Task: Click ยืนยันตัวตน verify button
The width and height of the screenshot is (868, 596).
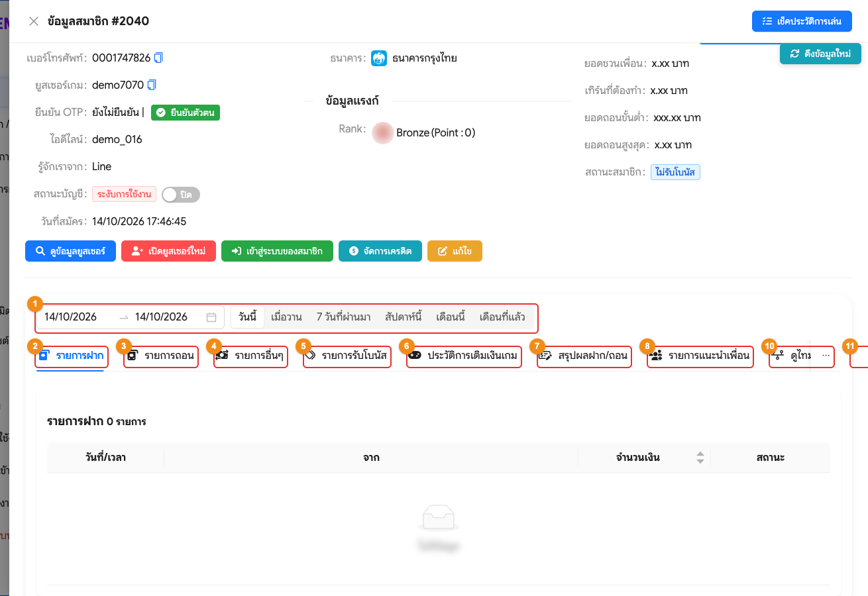Action: pyautogui.click(x=186, y=113)
